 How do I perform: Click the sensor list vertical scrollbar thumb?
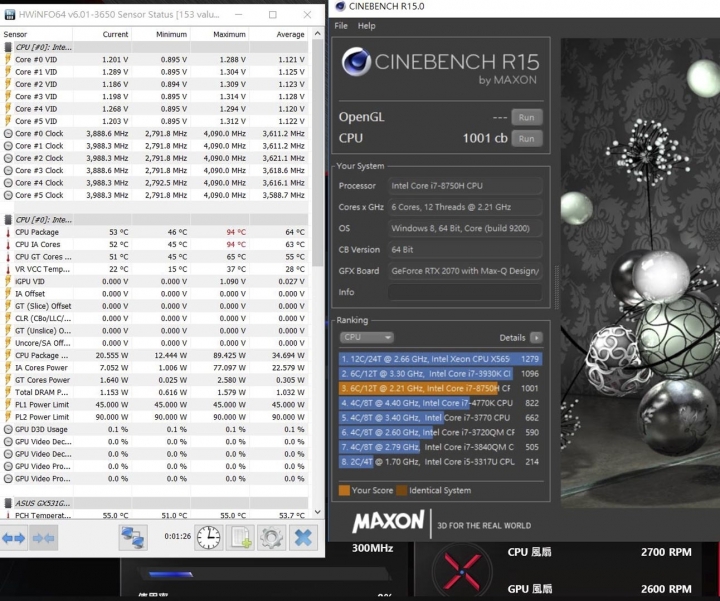point(317,152)
